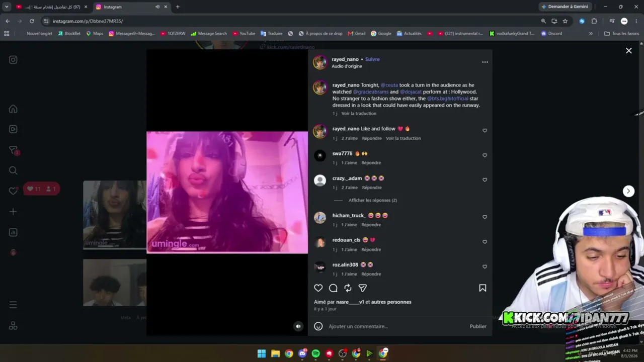This screenshot has width=644, height=362.
Task: Create a new post with plus icon
Action: pyautogui.click(x=13, y=212)
